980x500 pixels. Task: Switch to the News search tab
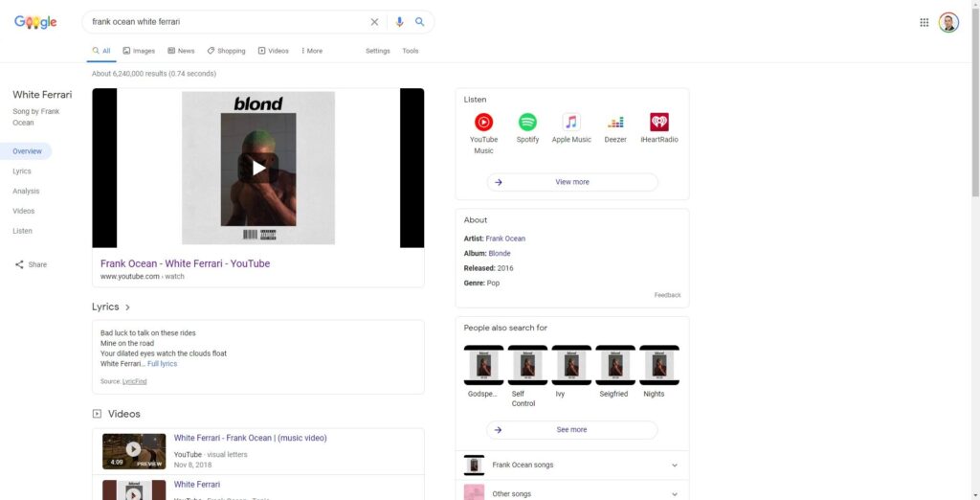(x=181, y=51)
